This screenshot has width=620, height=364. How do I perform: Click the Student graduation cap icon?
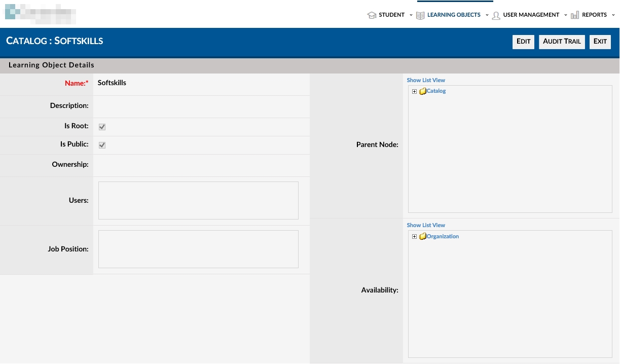[x=372, y=15]
